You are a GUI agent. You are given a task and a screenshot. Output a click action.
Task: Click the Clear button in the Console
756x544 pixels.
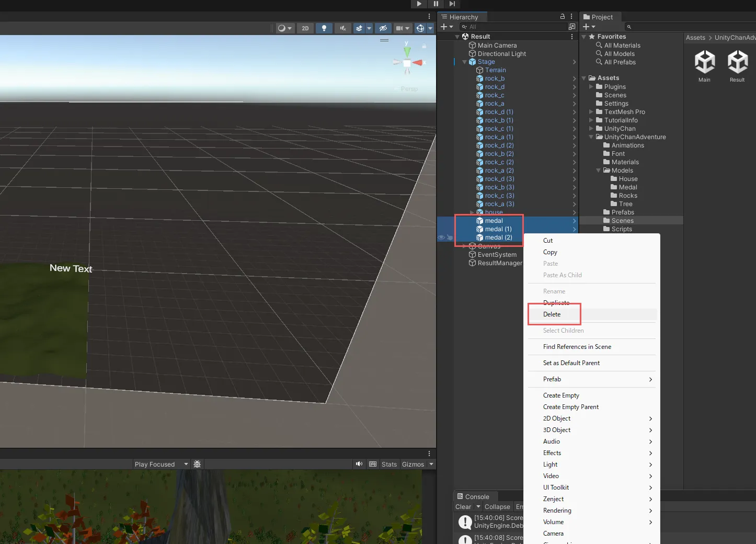463,507
